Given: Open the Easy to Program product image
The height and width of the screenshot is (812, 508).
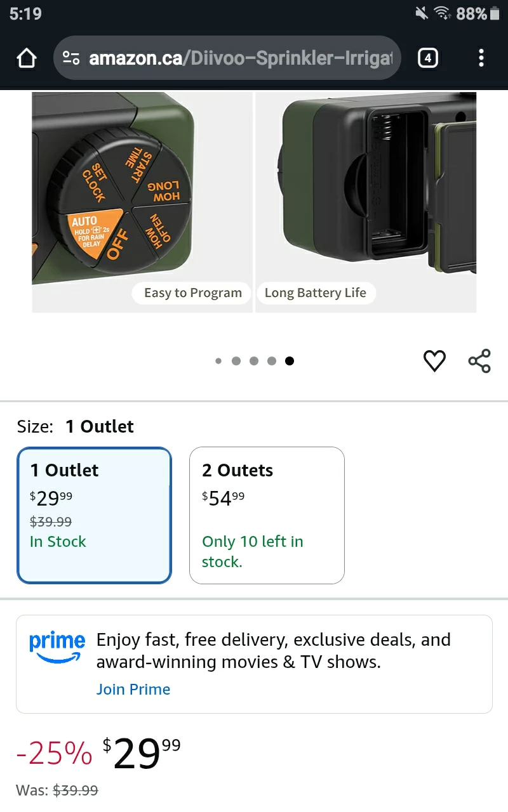Looking at the screenshot, I should (142, 202).
